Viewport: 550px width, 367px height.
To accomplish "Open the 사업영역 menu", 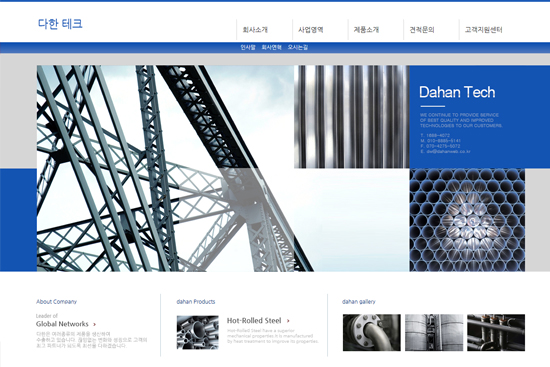I will click(311, 30).
